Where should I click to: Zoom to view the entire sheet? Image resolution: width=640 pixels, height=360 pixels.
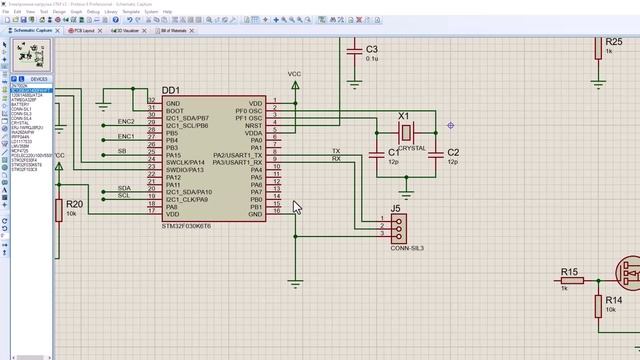coord(300,20)
